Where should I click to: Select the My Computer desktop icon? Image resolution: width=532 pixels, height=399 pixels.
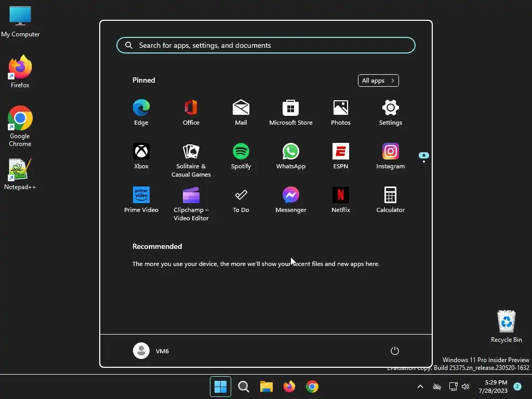click(x=20, y=22)
